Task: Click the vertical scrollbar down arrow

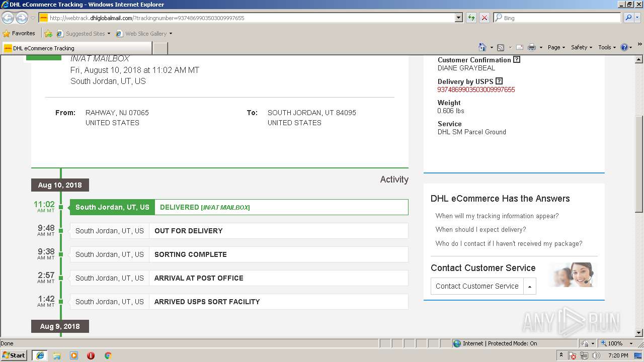Action: [639, 332]
